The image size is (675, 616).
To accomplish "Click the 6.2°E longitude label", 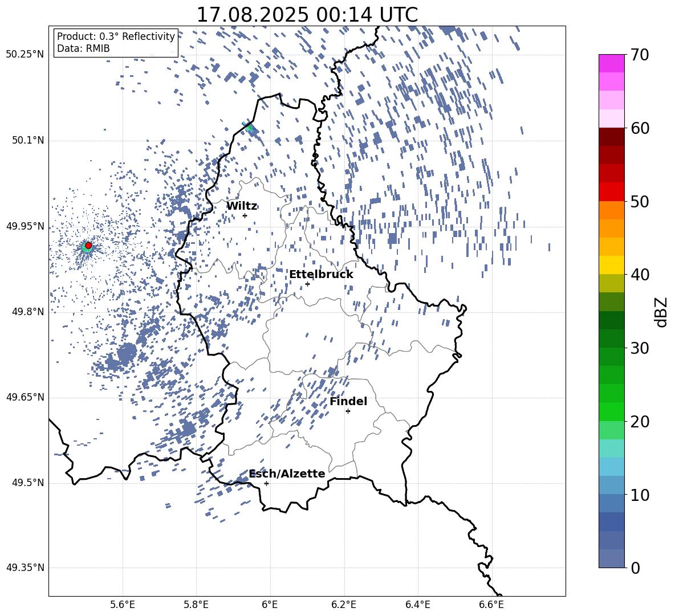I will point(344,605).
